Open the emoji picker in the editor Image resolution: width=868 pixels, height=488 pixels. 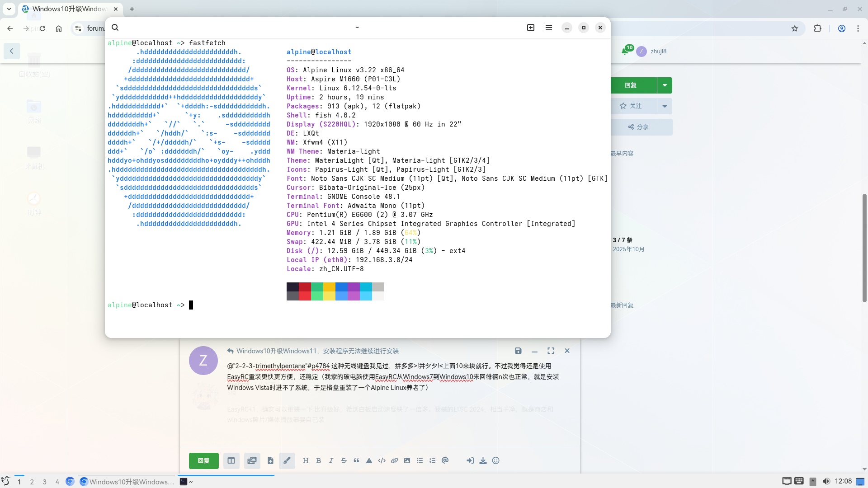tap(495, 460)
